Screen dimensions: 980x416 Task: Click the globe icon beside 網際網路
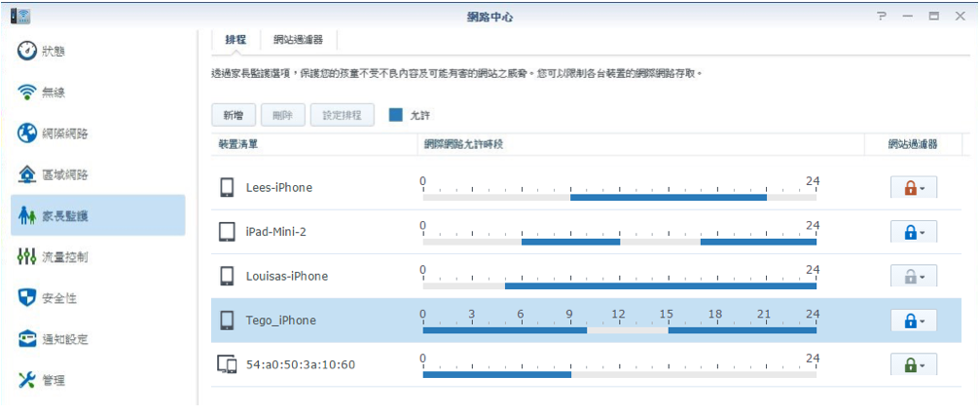[26, 133]
